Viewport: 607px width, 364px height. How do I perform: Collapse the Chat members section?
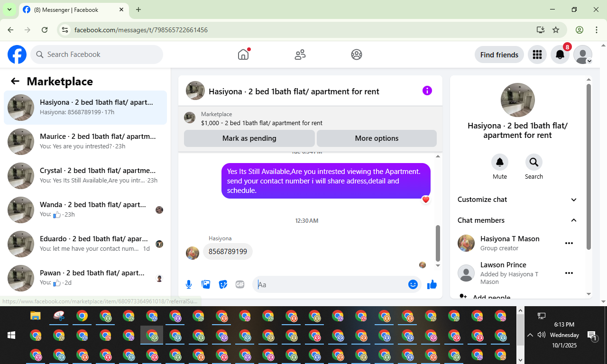[x=517, y=220]
